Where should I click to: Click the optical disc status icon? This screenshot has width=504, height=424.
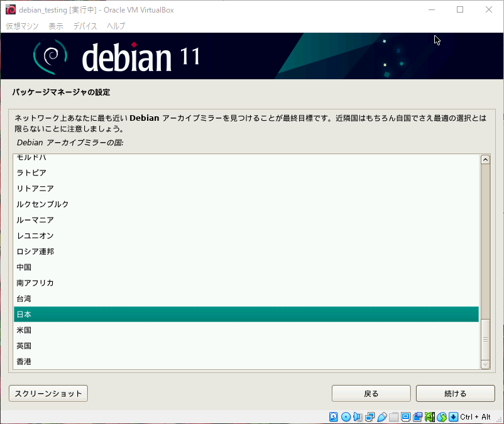[346, 417]
